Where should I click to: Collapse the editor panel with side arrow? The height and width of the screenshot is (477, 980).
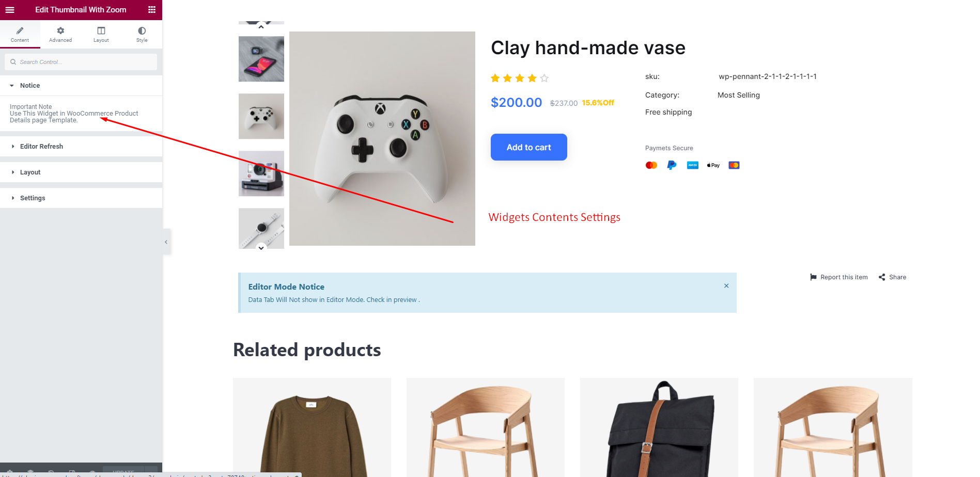166,242
